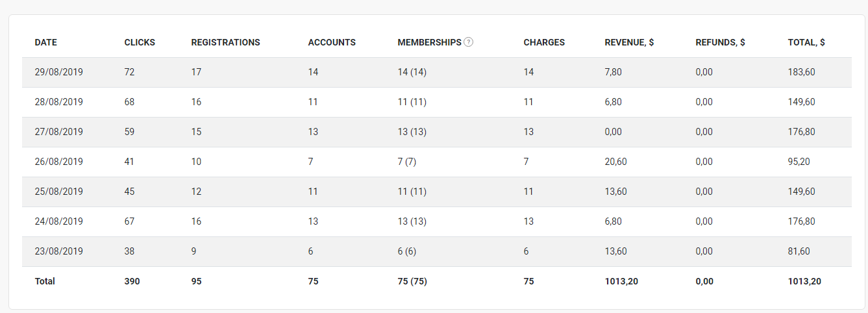Select the 29/08/2019 date cell

pyautogui.click(x=59, y=72)
